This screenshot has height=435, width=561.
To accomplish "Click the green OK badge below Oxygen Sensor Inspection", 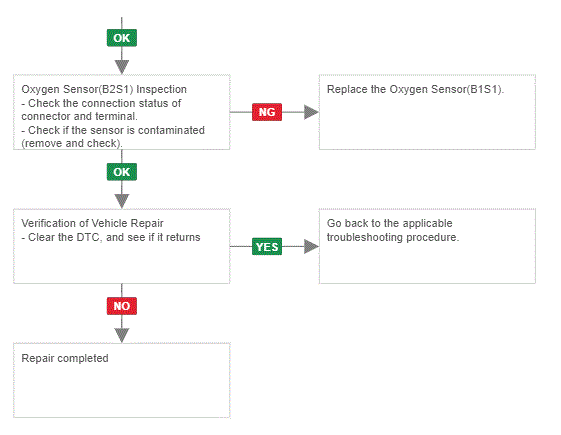I will pos(122,172).
